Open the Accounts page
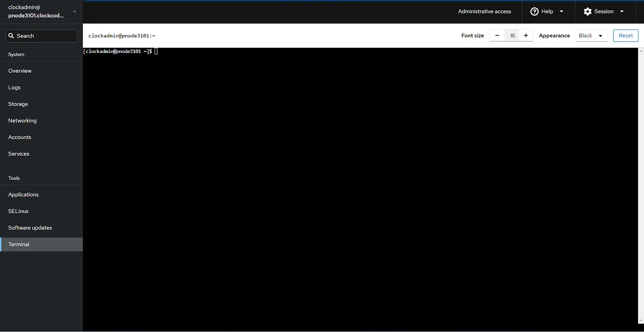Image resolution: width=644 pixels, height=332 pixels. pyautogui.click(x=41, y=137)
